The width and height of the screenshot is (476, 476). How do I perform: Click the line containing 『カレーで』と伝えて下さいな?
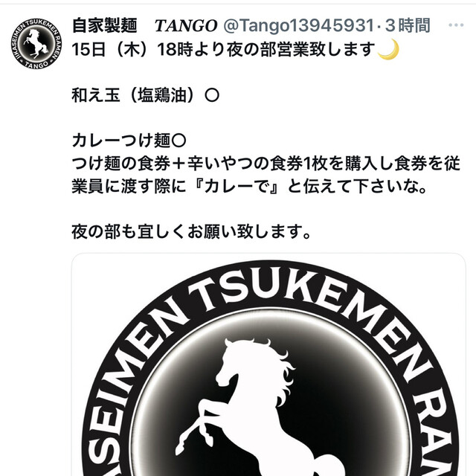tap(250, 187)
